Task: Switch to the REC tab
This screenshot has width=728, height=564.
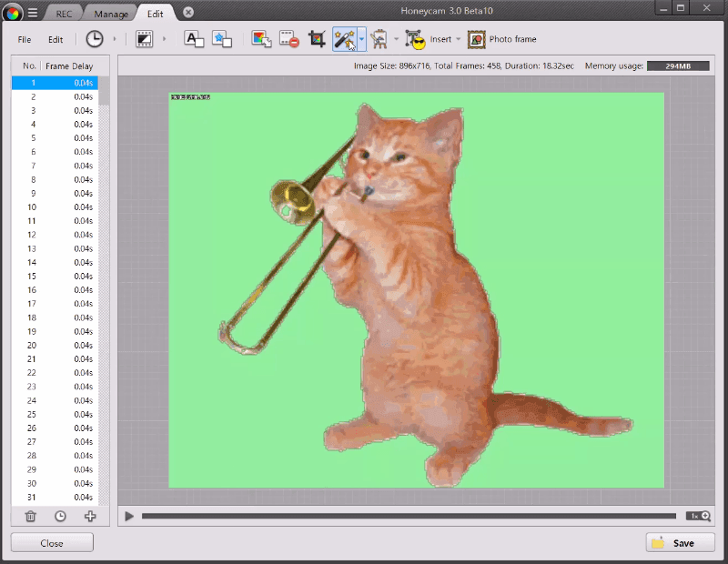Action: pyautogui.click(x=64, y=14)
